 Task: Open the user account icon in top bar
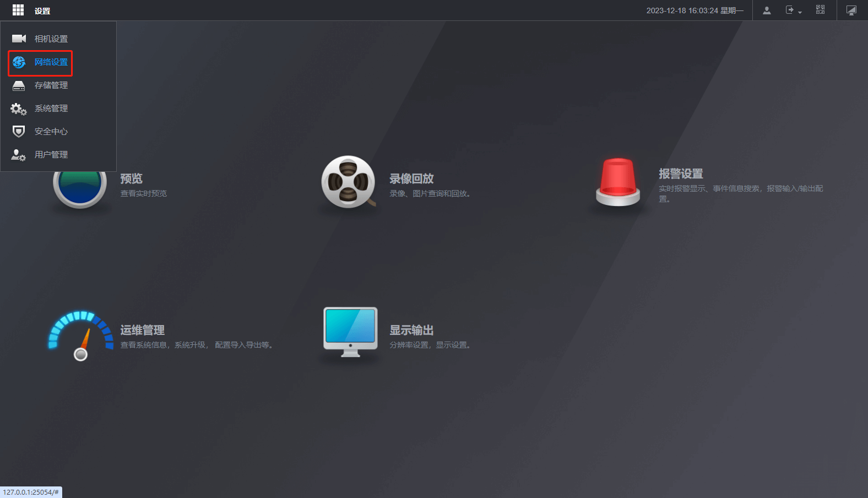point(767,10)
